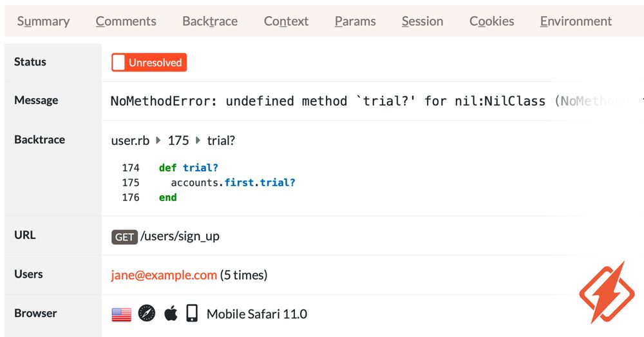Screen dimensions: 644x337
Task: Click the Apple logo icon
Action: click(x=171, y=314)
